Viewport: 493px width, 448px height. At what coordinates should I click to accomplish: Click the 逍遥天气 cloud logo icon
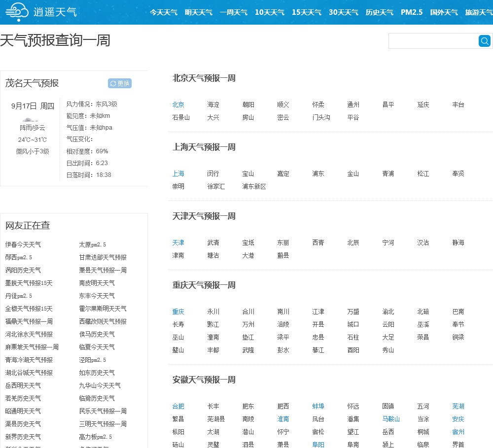(17, 12)
